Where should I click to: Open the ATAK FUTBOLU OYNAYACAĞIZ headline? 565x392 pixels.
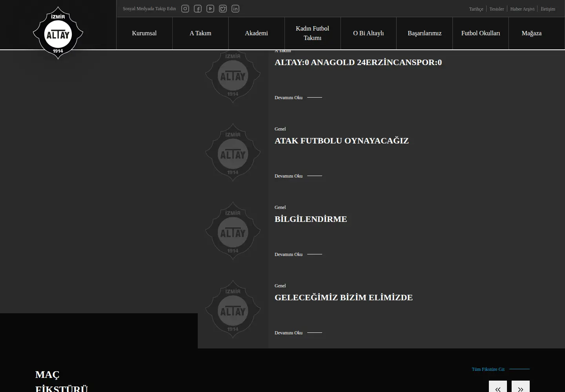[342, 141]
